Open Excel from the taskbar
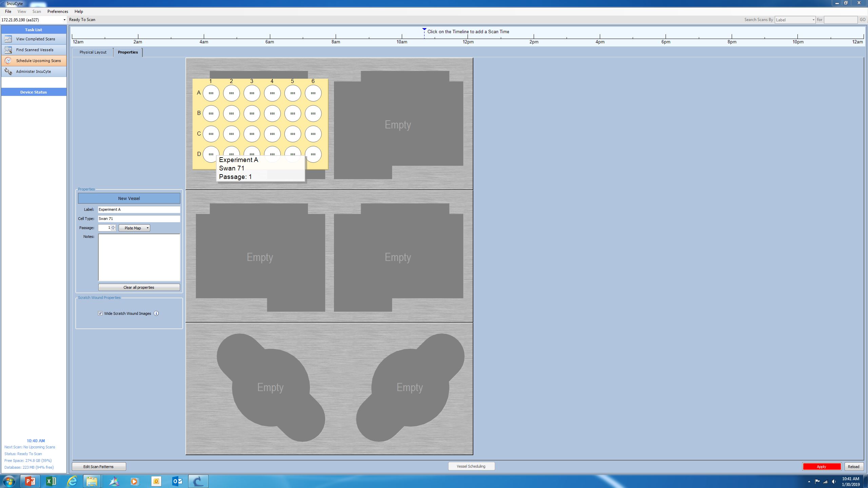Viewport: 868px width, 488px height. point(51,481)
